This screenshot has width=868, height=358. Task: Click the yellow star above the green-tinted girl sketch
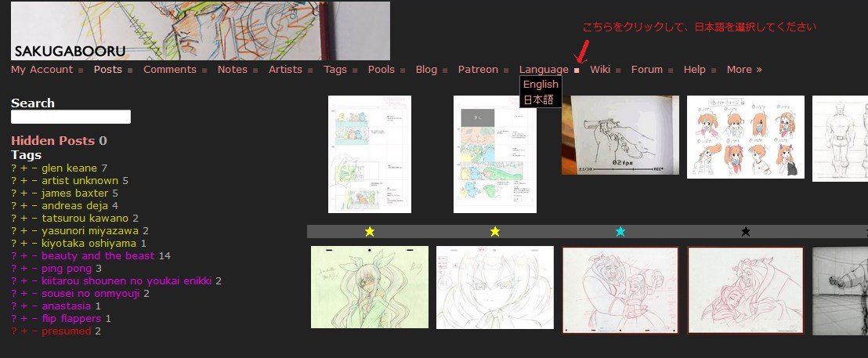(x=370, y=232)
